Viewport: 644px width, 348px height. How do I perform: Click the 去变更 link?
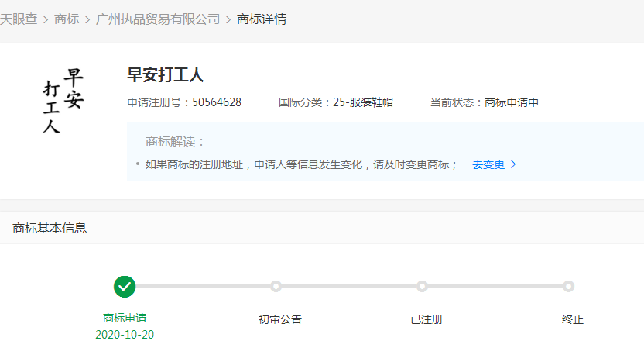[488, 164]
